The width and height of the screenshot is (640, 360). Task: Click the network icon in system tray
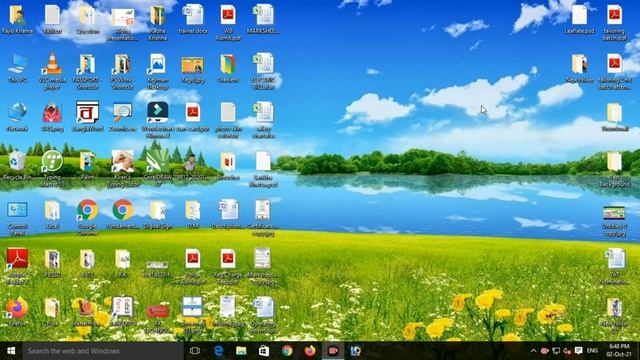[x=556, y=351]
